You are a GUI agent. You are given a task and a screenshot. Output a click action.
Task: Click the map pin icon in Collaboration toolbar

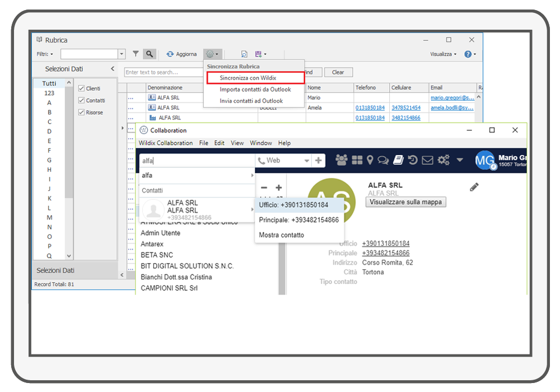(x=370, y=160)
